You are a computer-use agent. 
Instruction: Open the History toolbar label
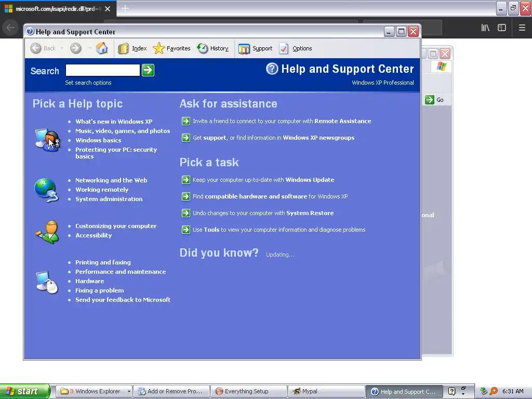click(220, 48)
